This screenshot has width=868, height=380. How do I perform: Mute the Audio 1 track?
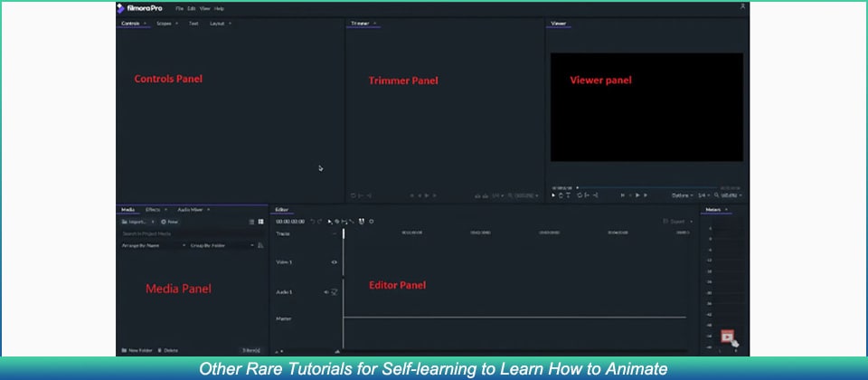pyautogui.click(x=326, y=292)
